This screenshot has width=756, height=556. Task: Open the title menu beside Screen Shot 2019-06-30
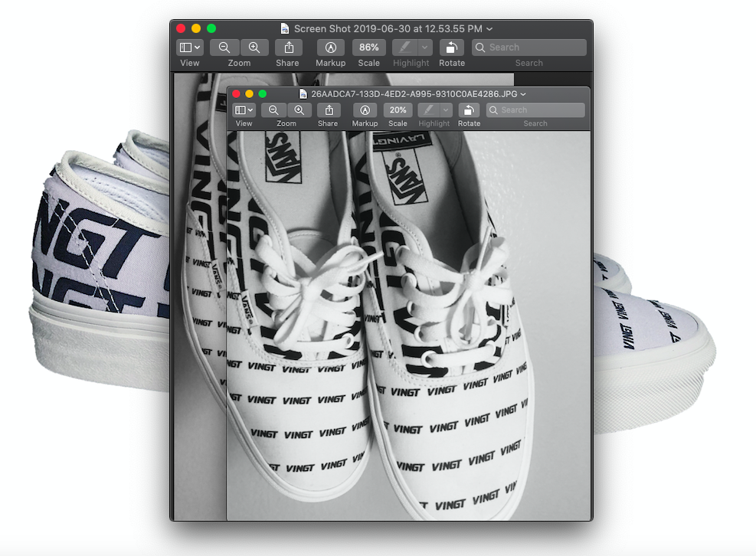(x=488, y=28)
